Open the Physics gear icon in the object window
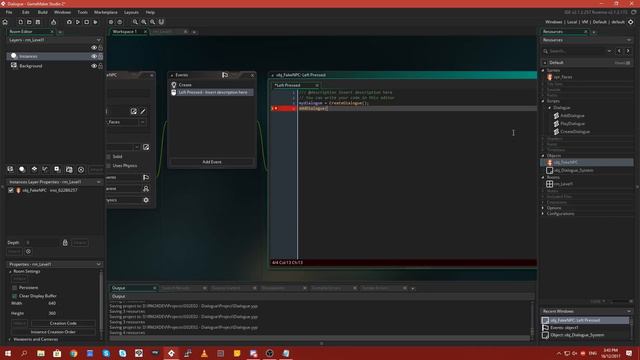This screenshot has height=360, width=640. pyautogui.click(x=146, y=200)
